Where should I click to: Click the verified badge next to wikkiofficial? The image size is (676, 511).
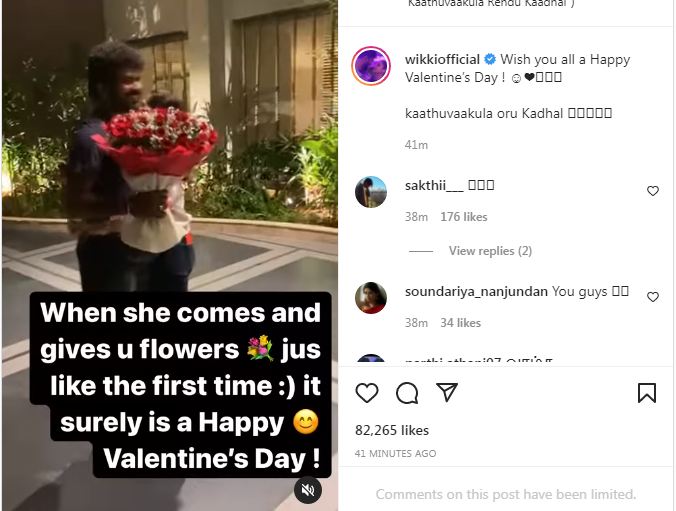click(x=490, y=59)
